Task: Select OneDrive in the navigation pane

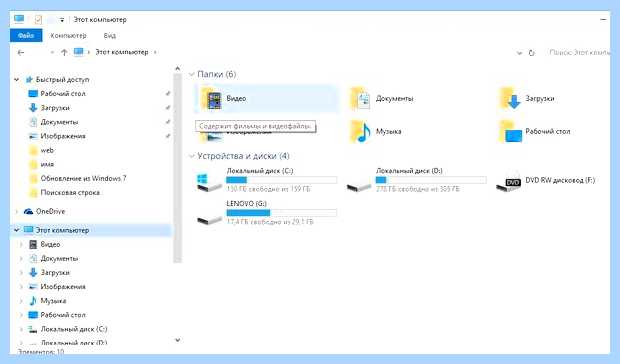Action: pos(45,211)
